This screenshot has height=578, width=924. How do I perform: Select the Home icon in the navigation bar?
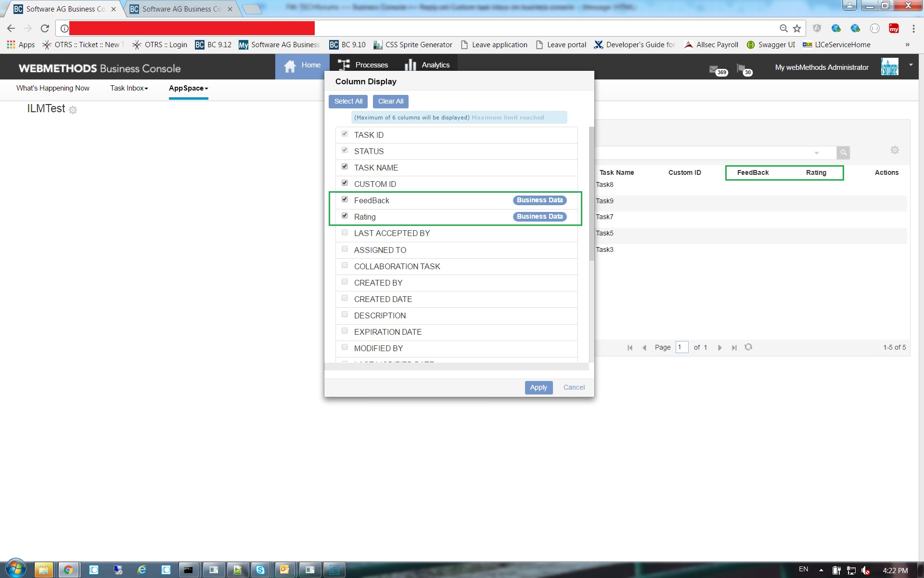point(290,66)
